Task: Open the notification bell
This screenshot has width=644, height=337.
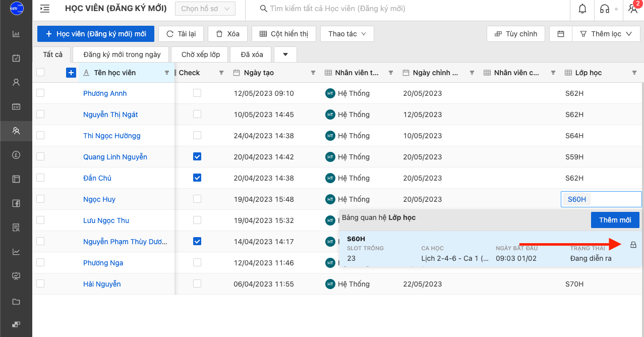Action: click(582, 9)
